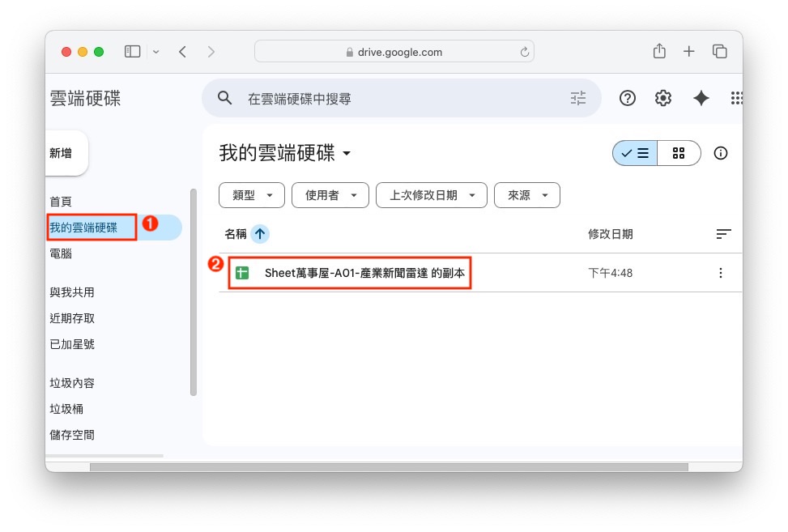Open 類型 filter dropdown
Screen dimensions: 788x532
[252, 195]
